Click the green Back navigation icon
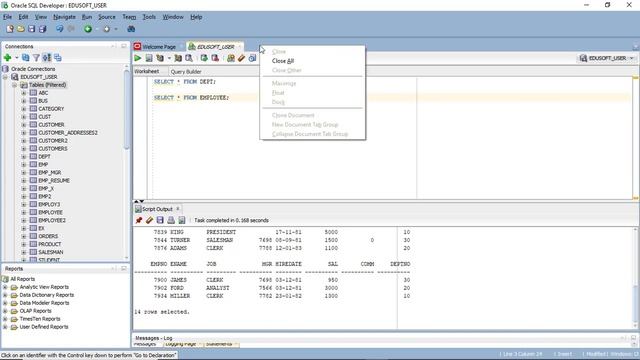Screen dimensions: 640x360 (88, 29)
